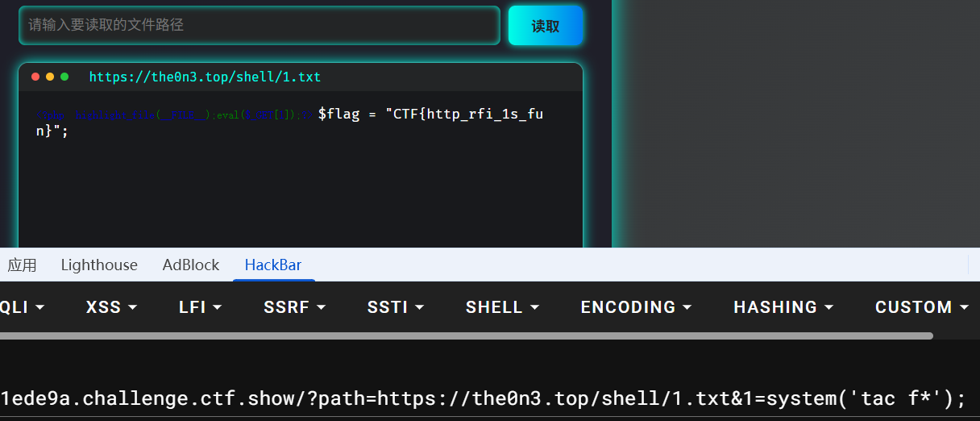
Task: Click the green dot in terminal header
Action: [x=64, y=77]
